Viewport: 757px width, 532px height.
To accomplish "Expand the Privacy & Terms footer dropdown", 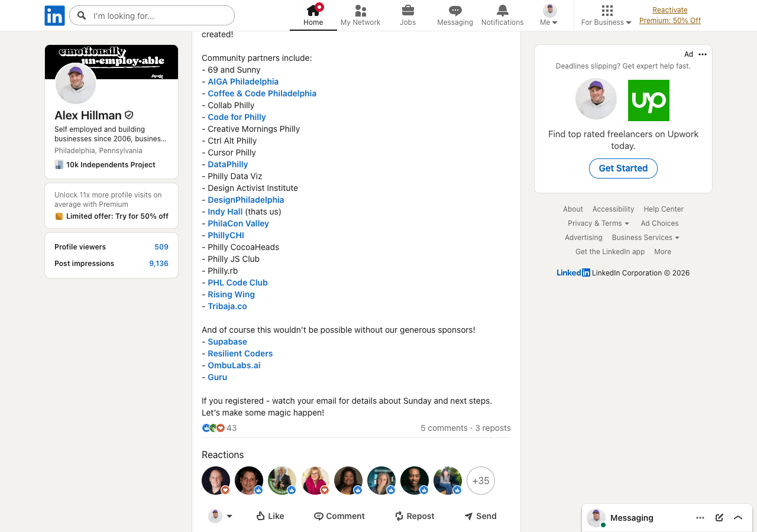I will [x=598, y=223].
